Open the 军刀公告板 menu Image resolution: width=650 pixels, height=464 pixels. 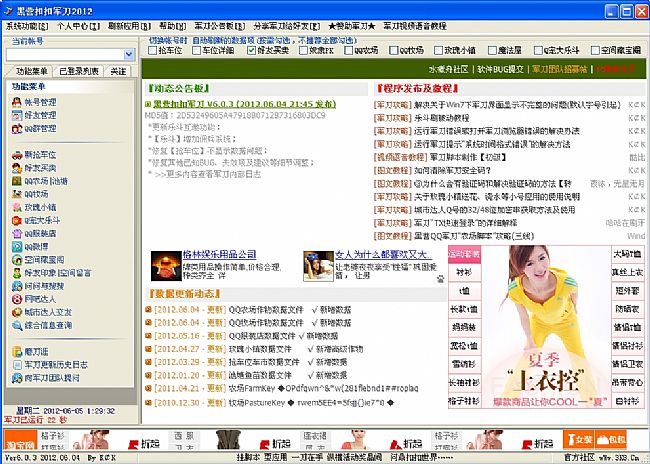[x=220, y=26]
